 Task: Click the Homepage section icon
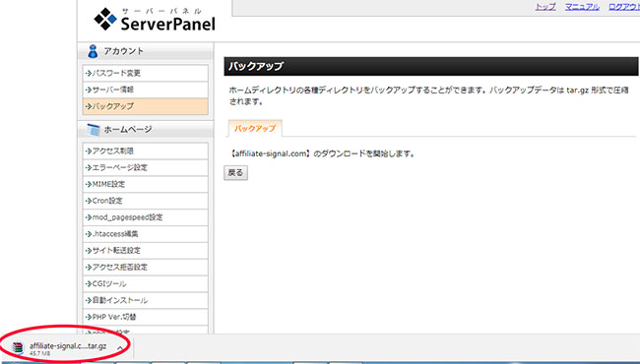(94, 130)
